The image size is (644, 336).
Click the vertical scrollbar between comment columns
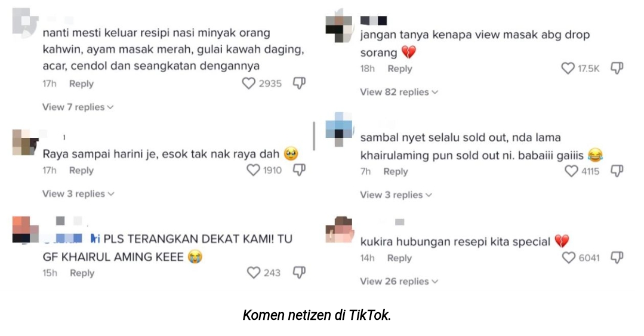pyautogui.click(x=314, y=136)
